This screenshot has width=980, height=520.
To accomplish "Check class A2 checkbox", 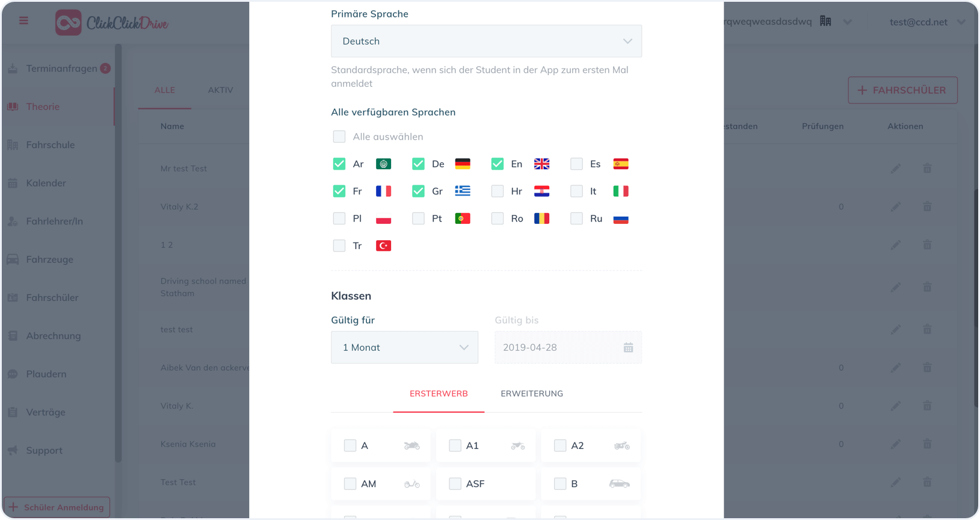I will pyautogui.click(x=560, y=445).
